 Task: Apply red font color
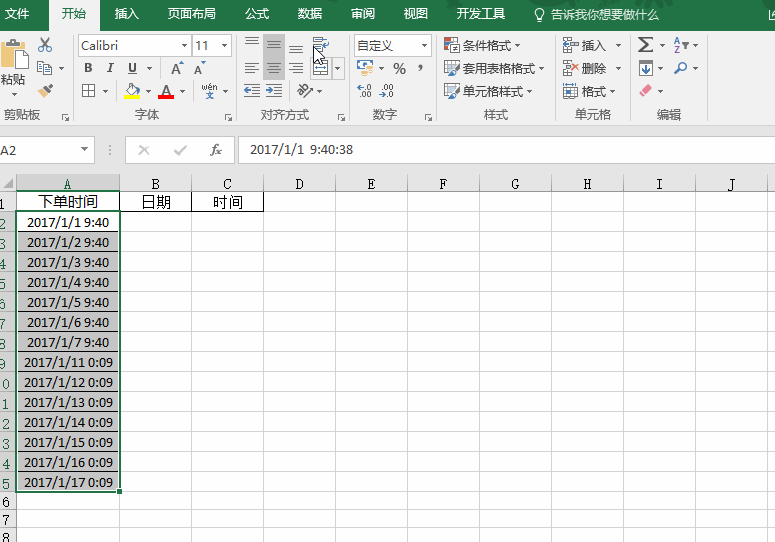coord(166,91)
